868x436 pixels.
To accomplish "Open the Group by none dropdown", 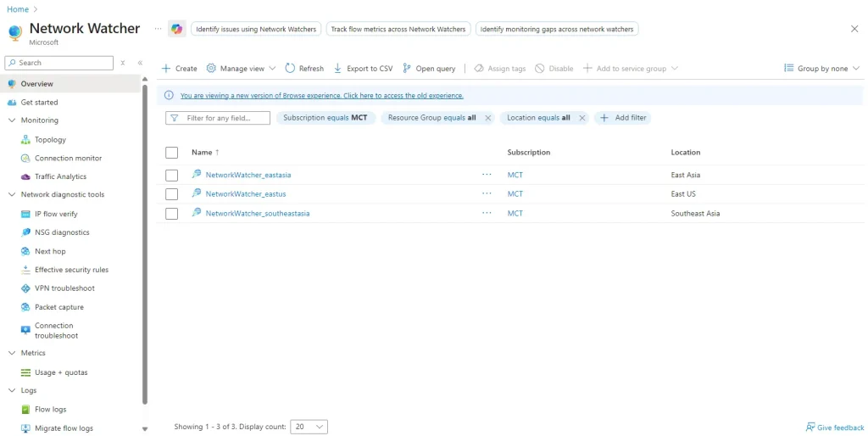I will pos(821,69).
